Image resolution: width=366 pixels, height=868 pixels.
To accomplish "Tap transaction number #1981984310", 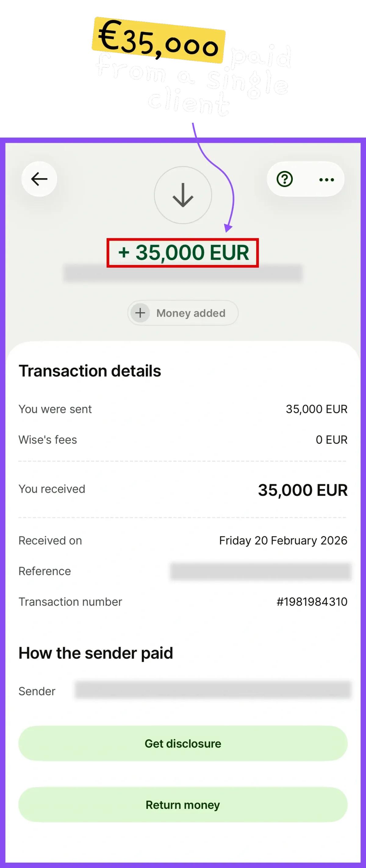I will (312, 602).
